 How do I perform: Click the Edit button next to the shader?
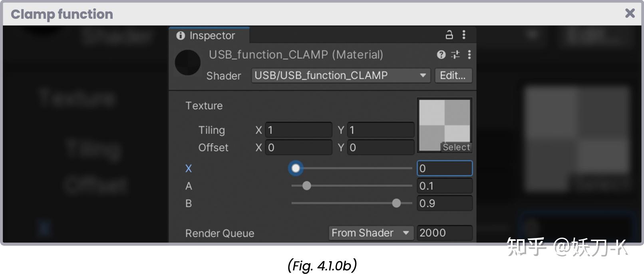(x=453, y=75)
